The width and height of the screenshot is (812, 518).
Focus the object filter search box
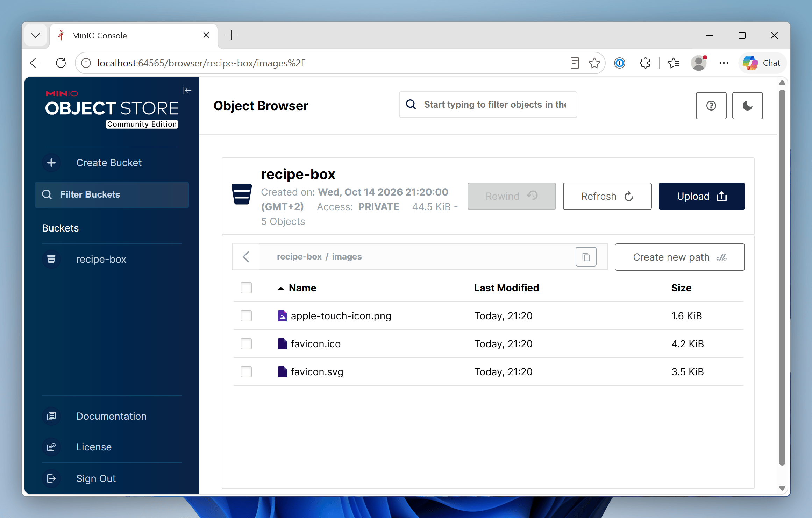(488, 105)
